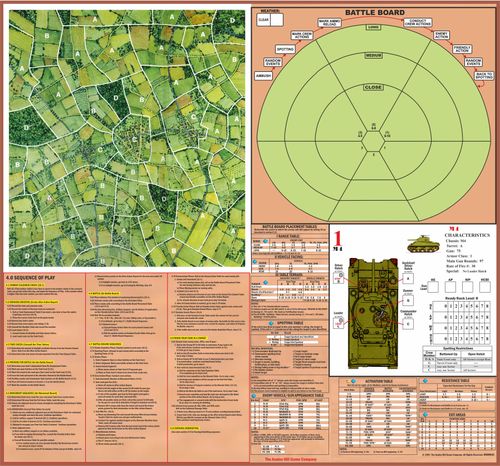Select the Friendly Action box

[x=462, y=49]
